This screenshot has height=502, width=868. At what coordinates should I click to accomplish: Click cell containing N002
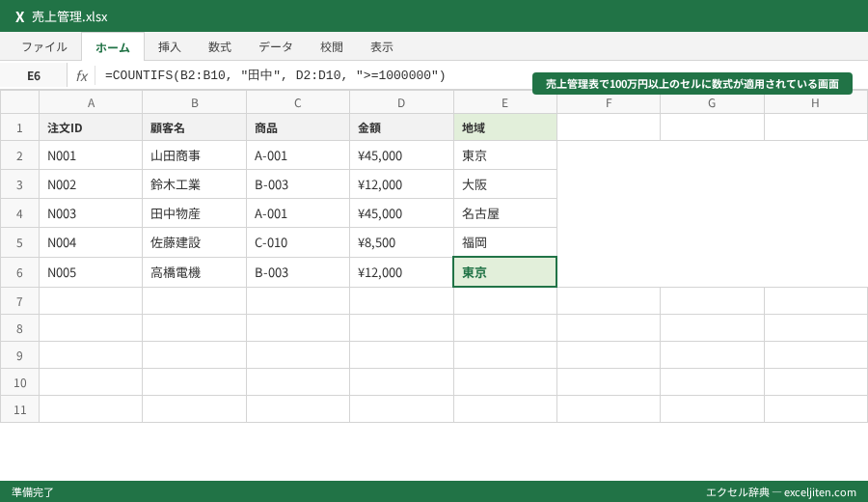coord(91,184)
